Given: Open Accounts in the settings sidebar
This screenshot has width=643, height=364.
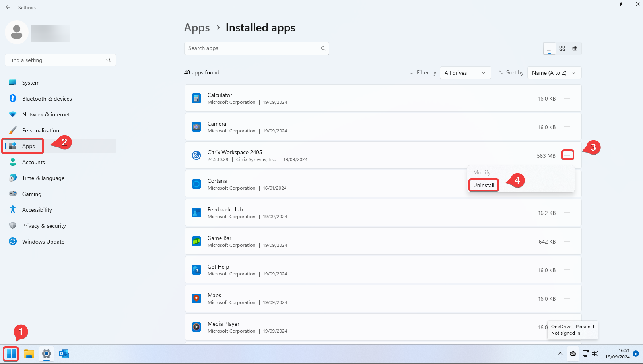Looking at the screenshot, I should pos(33,162).
